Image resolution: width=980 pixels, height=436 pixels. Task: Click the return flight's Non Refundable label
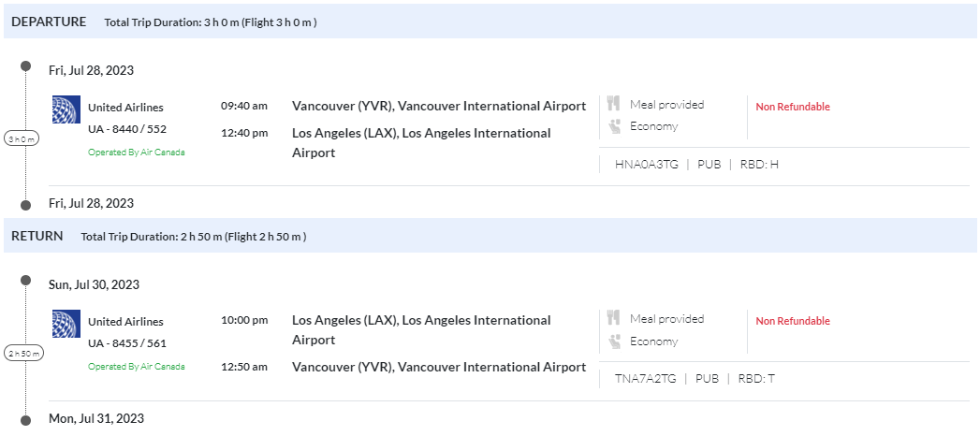(793, 321)
